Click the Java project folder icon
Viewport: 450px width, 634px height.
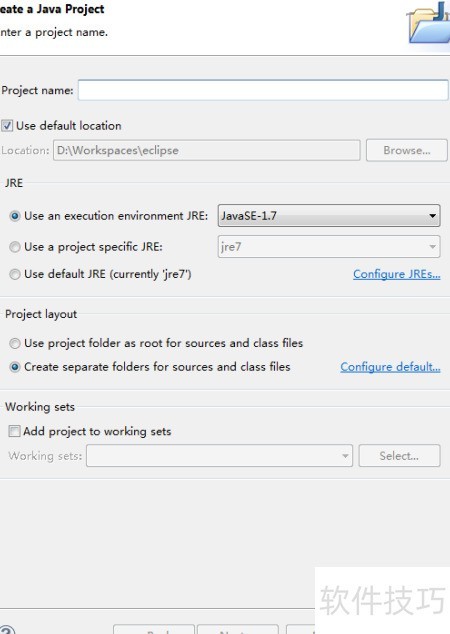click(430, 23)
